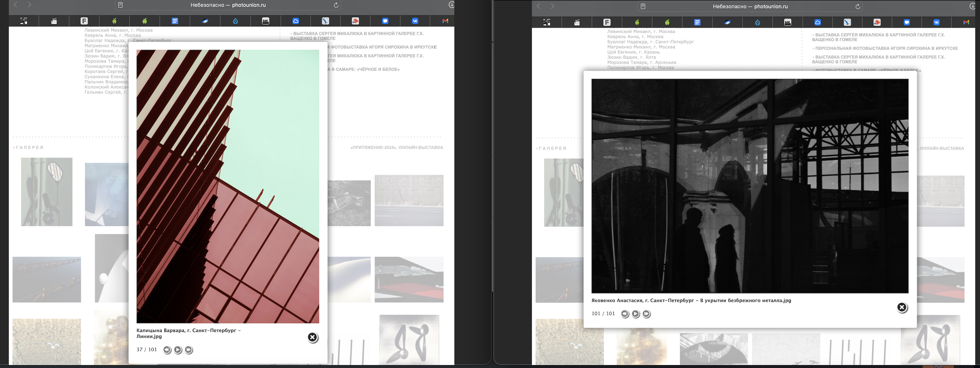The width and height of the screenshot is (980, 368).
Task: Click the black-and-white silhouettes photo in the right lightbox
Action: pyautogui.click(x=750, y=186)
